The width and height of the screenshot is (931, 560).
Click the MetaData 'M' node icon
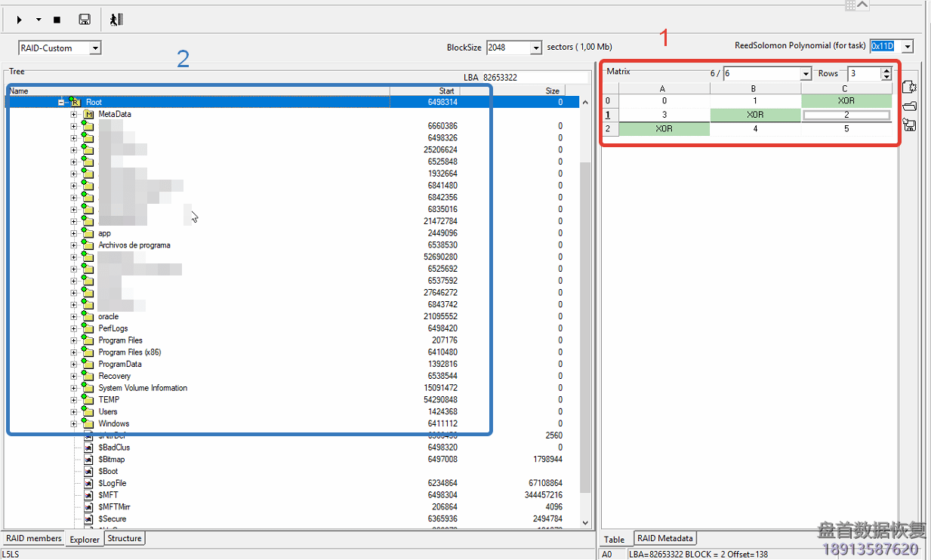pos(90,113)
